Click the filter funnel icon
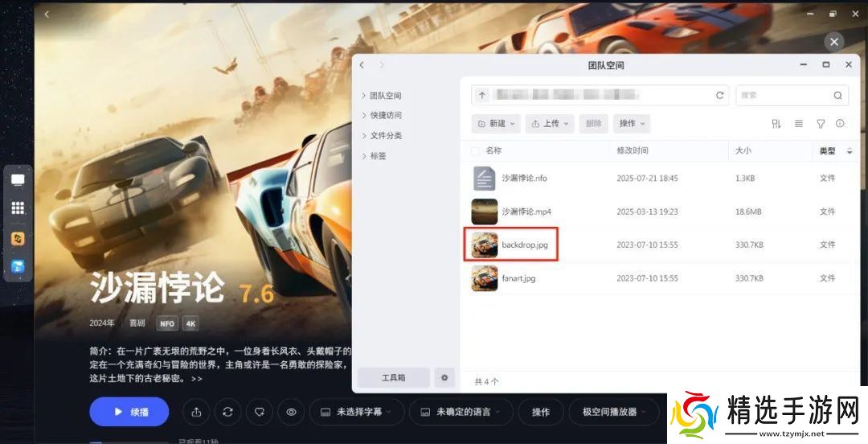The width and height of the screenshot is (868, 444). 821,124
